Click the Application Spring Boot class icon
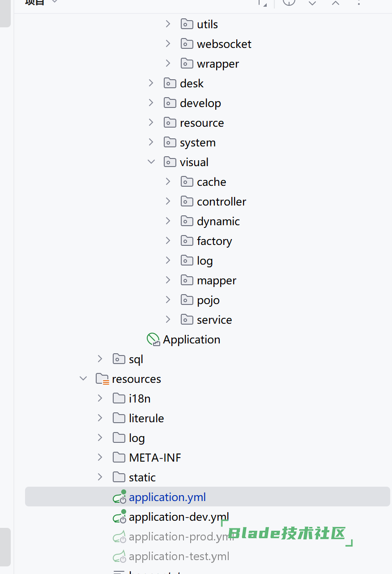Image resolution: width=392 pixels, height=574 pixels. tap(153, 339)
